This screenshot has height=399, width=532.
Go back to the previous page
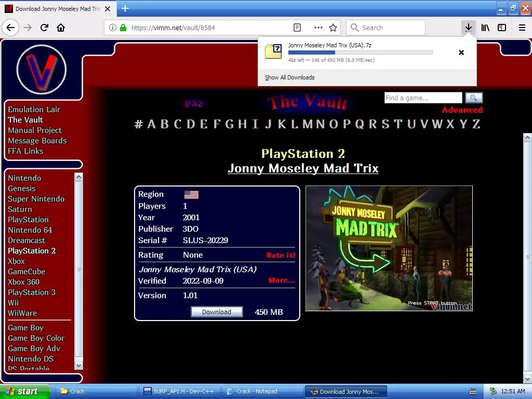[10, 28]
